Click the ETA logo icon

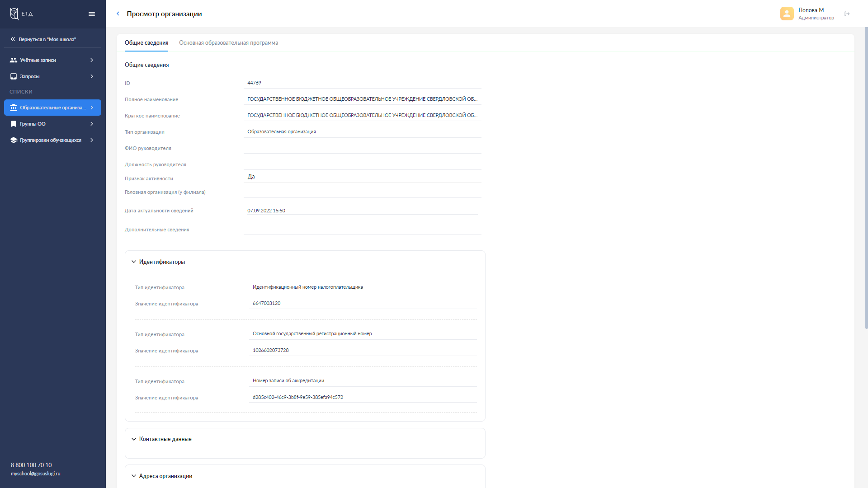14,14
